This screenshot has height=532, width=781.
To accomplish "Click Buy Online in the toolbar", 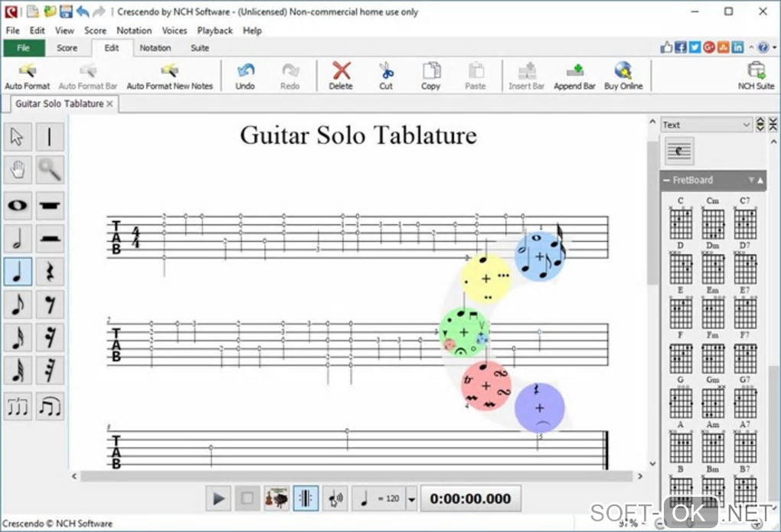I will tap(623, 77).
